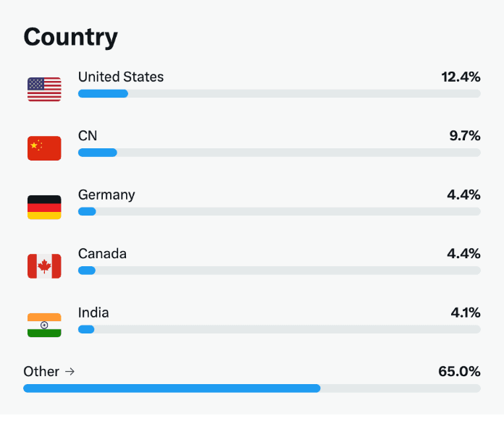Select the CN country label
This screenshot has width=504, height=421.
click(88, 135)
